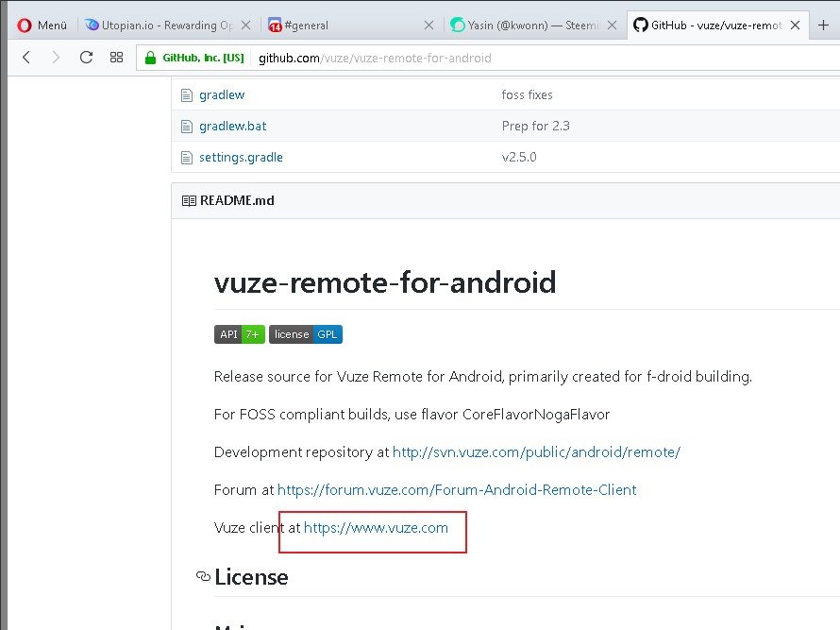
Task: Open the svn.vuze.com development repository link
Action: 536,451
